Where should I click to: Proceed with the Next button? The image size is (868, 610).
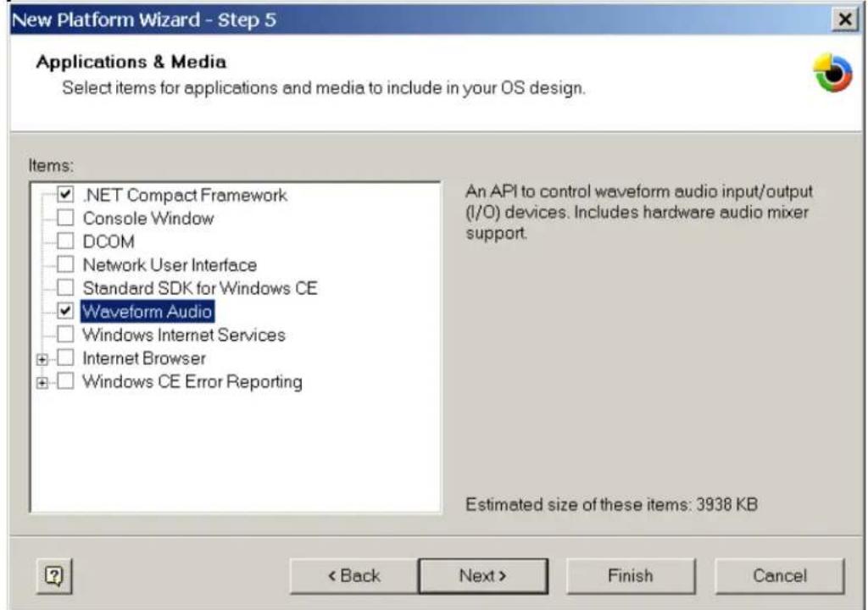pyautogui.click(x=483, y=575)
